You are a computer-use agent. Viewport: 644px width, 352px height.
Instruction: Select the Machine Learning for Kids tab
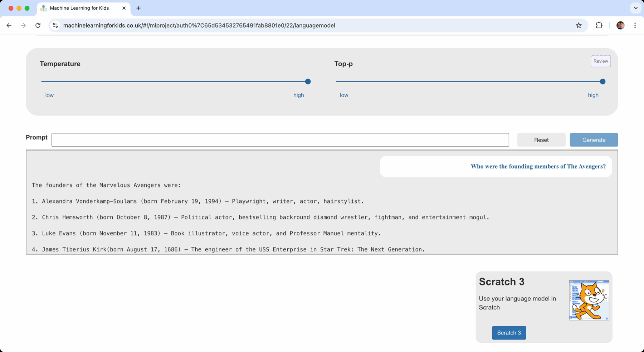tap(79, 8)
